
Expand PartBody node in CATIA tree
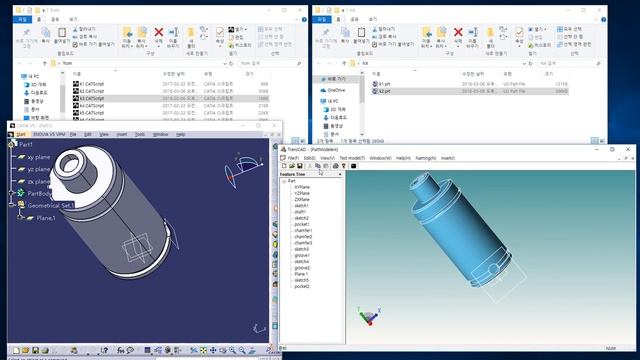pyautogui.click(x=12, y=193)
